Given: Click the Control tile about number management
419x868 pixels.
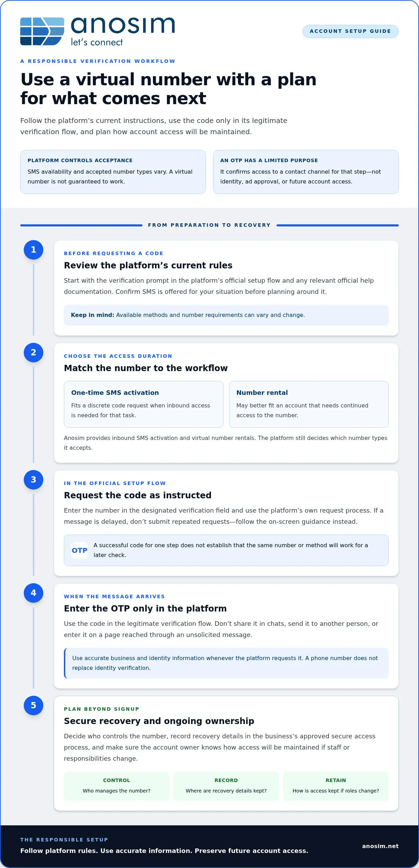Looking at the screenshot, I should point(117,786).
